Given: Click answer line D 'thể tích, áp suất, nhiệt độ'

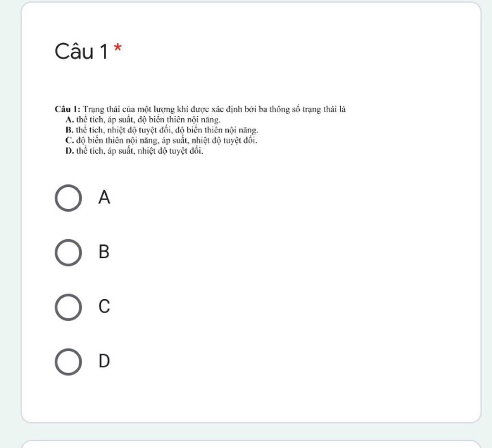Looking at the screenshot, I should tap(135, 151).
